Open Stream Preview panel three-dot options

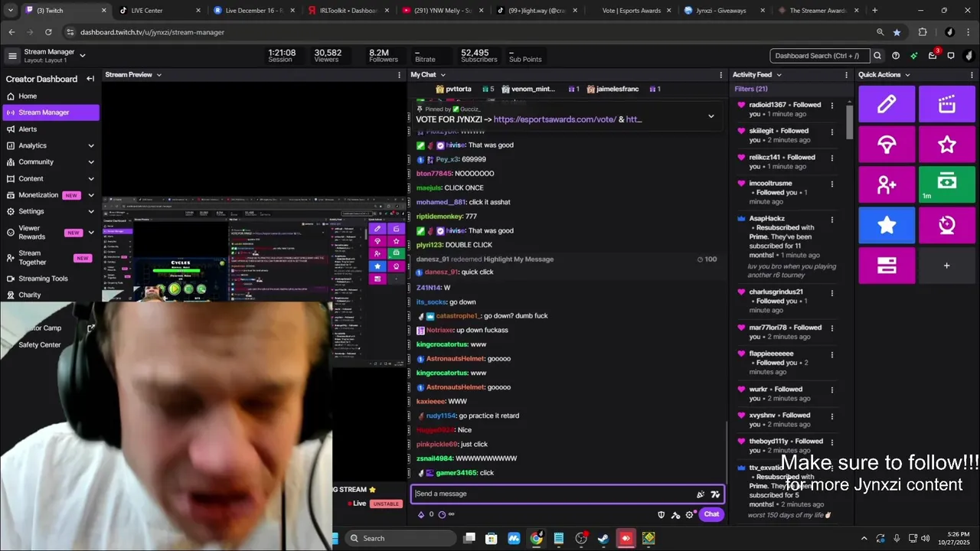(399, 75)
